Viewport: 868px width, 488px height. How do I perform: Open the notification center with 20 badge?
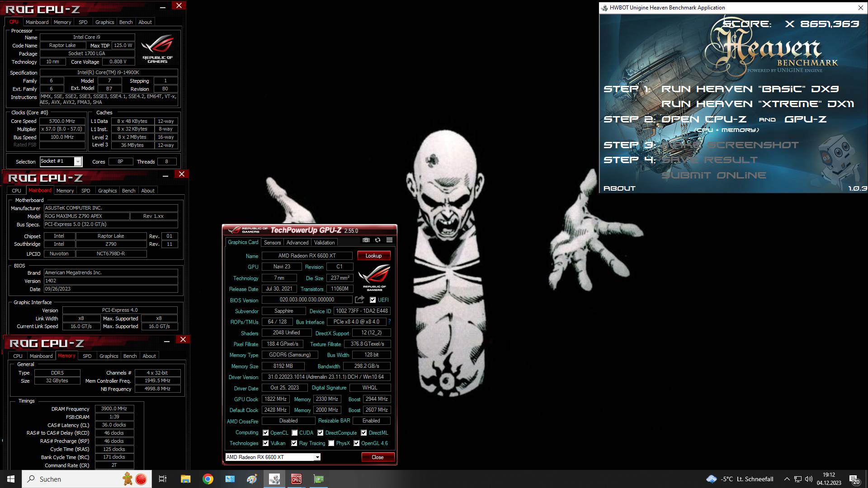(854, 479)
